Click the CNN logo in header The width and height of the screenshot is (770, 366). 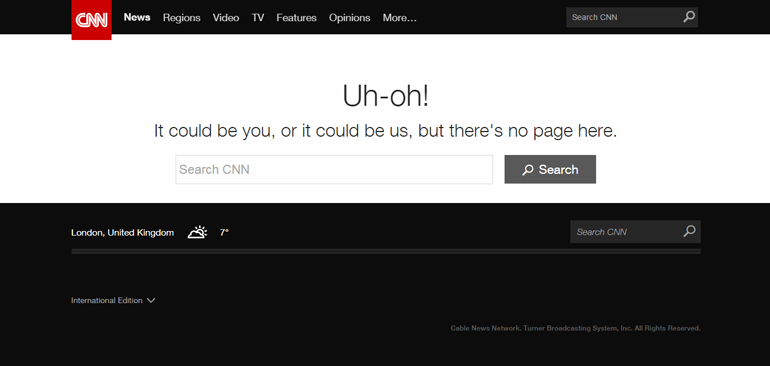(91, 20)
